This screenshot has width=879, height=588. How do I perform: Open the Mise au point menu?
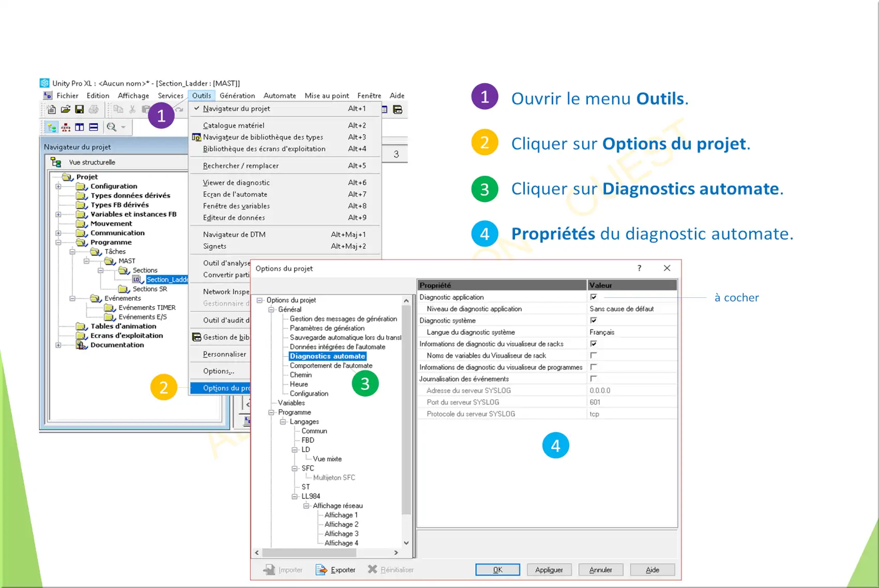coord(327,96)
